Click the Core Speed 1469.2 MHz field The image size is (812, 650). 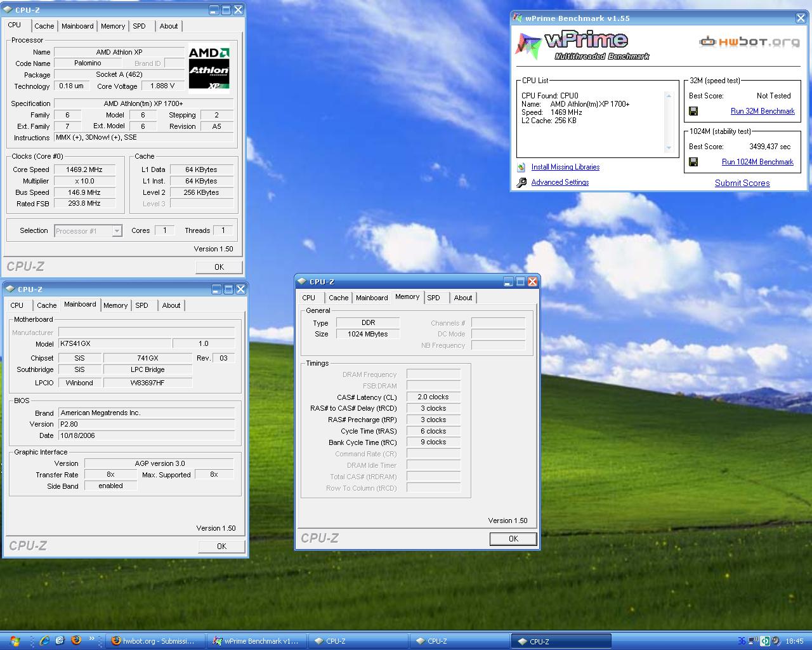click(x=84, y=170)
